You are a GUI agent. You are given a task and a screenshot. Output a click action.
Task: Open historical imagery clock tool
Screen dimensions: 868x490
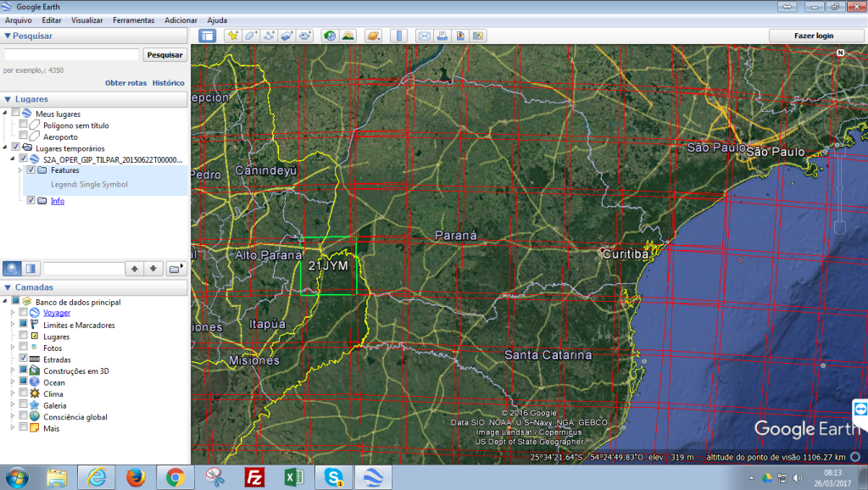click(x=329, y=36)
